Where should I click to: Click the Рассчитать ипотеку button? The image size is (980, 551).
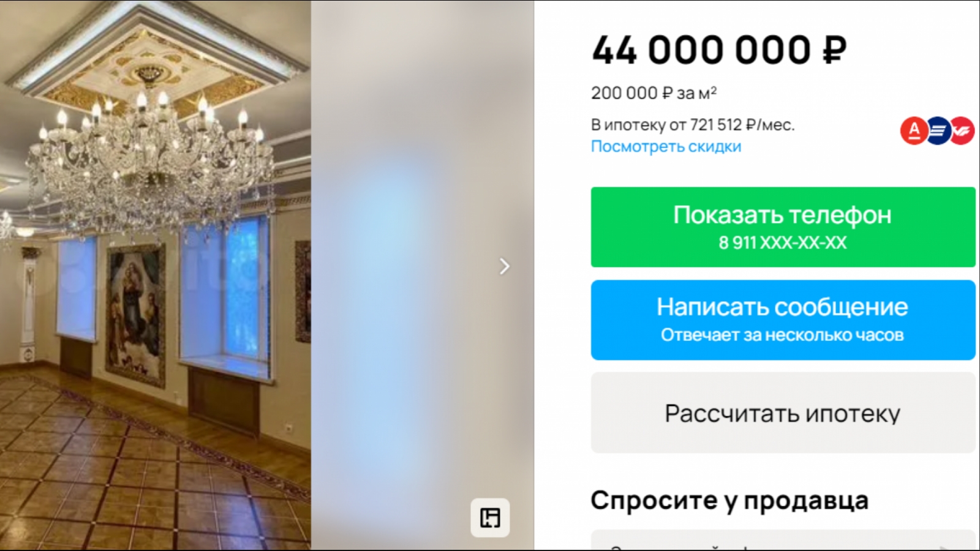[783, 413]
